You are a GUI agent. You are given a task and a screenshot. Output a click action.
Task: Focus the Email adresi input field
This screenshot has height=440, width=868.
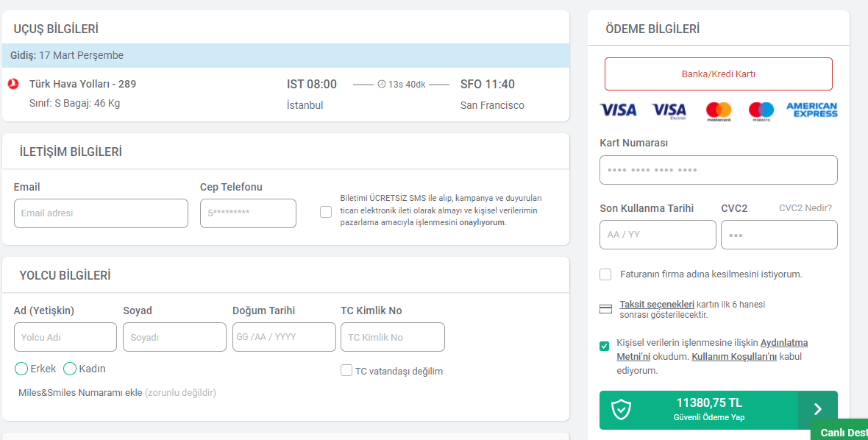pos(101,213)
